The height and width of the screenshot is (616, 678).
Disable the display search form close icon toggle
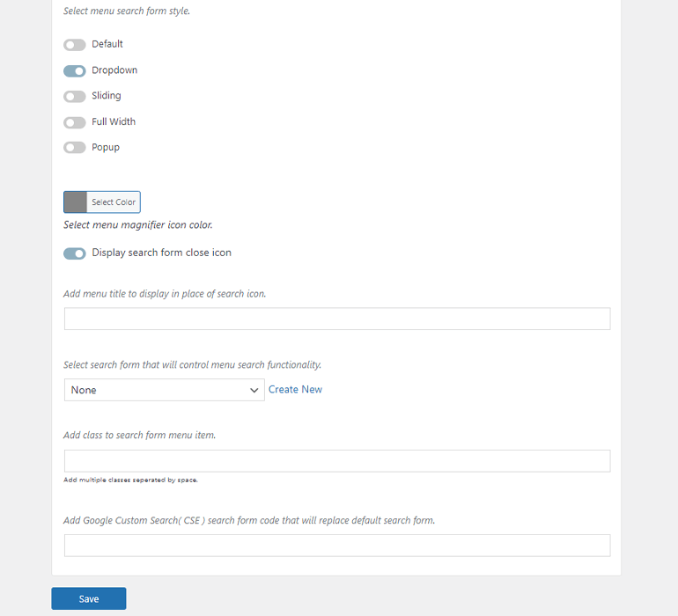pos(75,253)
